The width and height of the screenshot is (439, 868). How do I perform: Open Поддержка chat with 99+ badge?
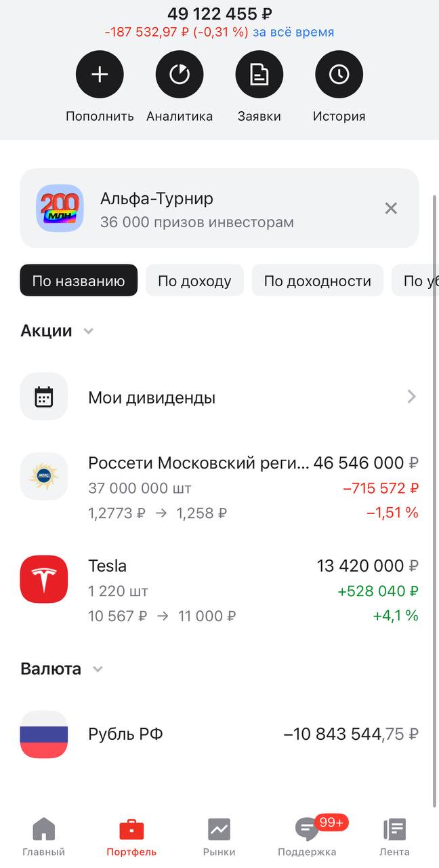pyautogui.click(x=307, y=836)
